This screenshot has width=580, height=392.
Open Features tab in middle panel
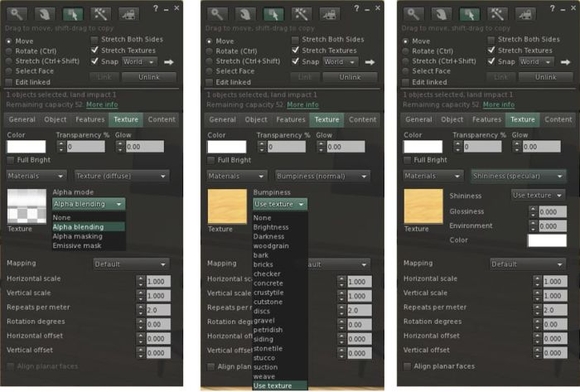click(x=291, y=119)
